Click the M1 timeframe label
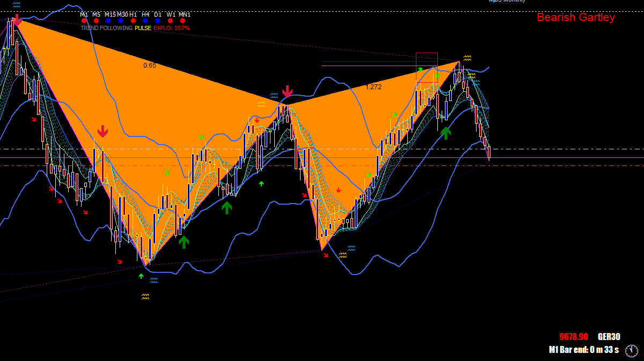The width and height of the screenshot is (644, 361). coord(84,15)
